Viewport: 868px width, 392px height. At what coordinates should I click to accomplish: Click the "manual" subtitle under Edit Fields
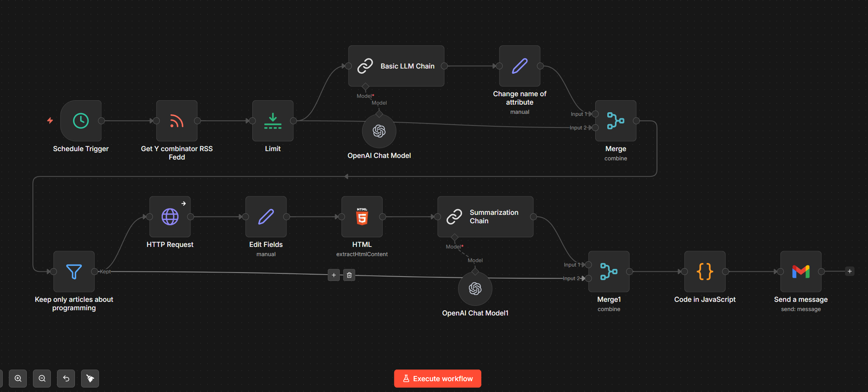tap(266, 254)
